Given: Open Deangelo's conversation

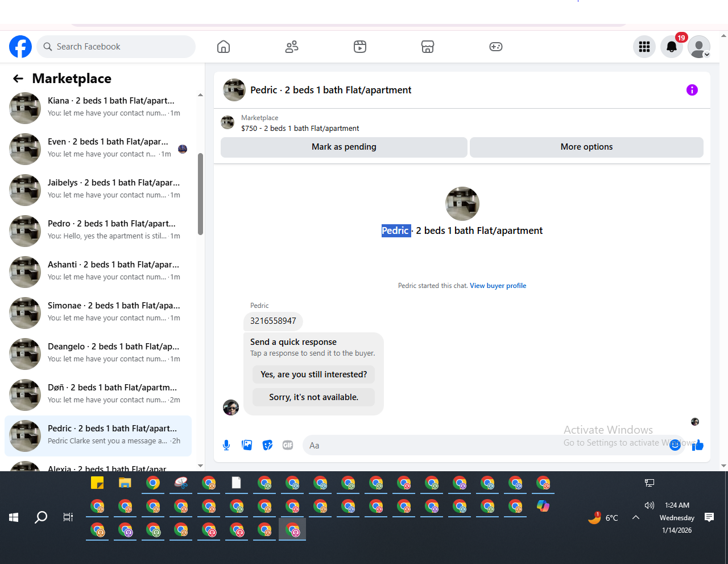Looking at the screenshot, I should coord(98,354).
